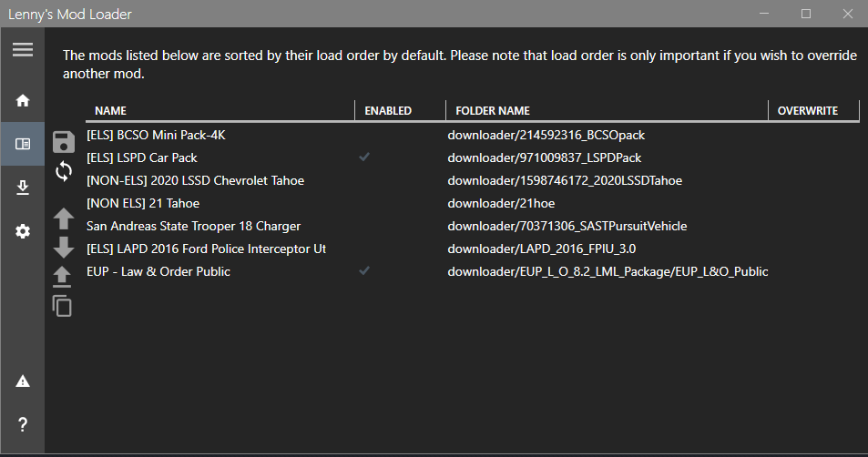Viewport: 868px width, 457px height.
Task: Open the warning triangle icon
Action: coord(23,381)
